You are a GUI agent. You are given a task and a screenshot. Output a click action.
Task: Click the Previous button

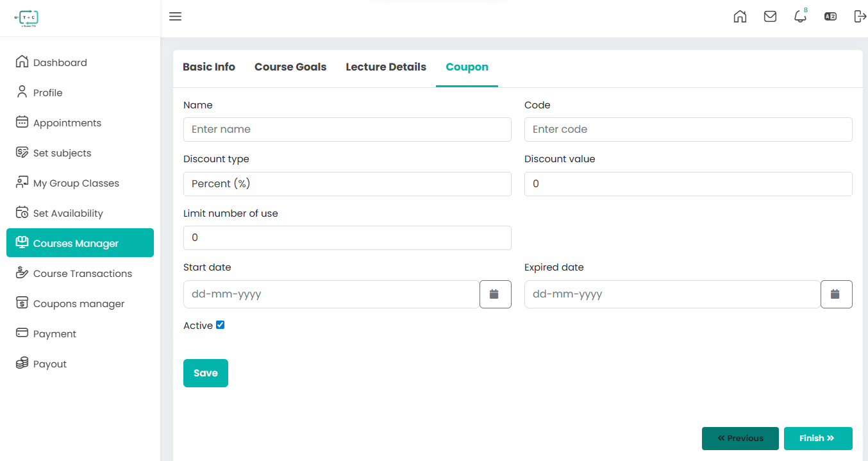click(740, 439)
